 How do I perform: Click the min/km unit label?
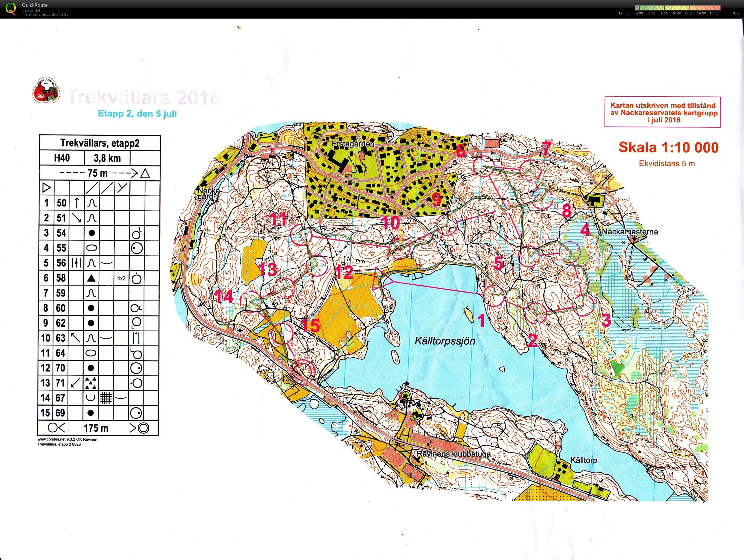click(732, 14)
